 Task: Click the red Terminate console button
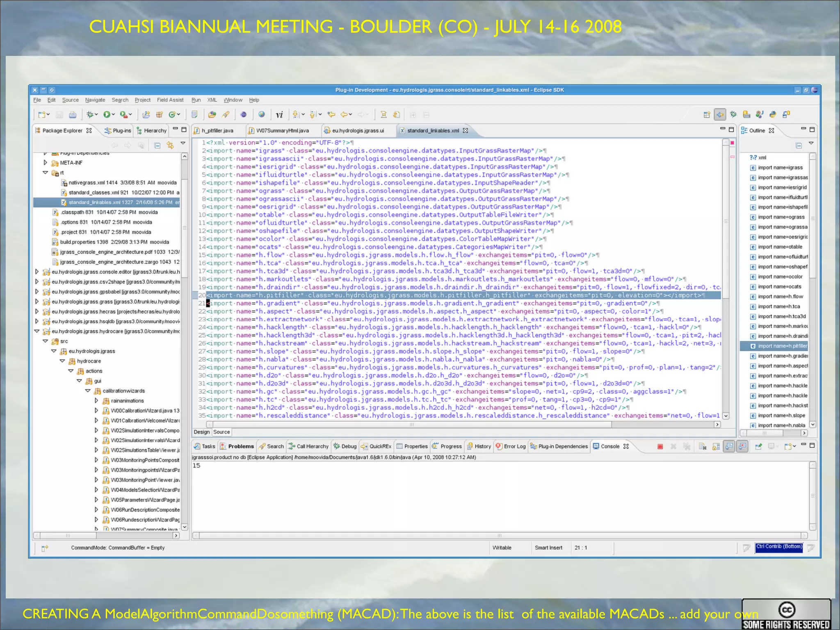[x=660, y=446]
